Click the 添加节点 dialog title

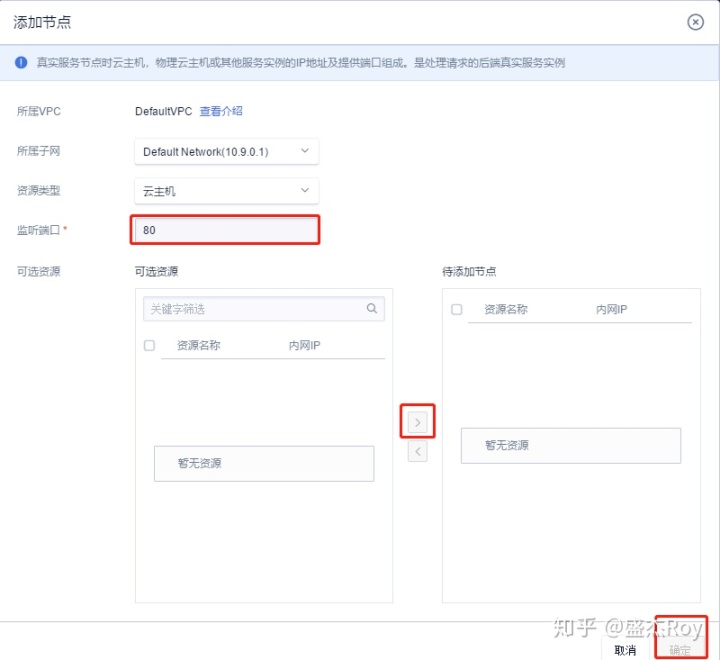coord(42,22)
